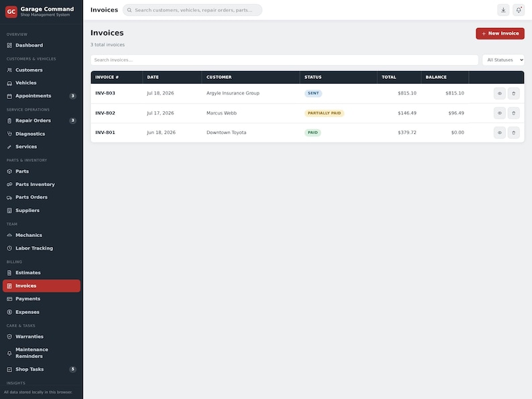The height and width of the screenshot is (399, 532).
Task: Click the global search magnifier icon
Action: (129, 10)
